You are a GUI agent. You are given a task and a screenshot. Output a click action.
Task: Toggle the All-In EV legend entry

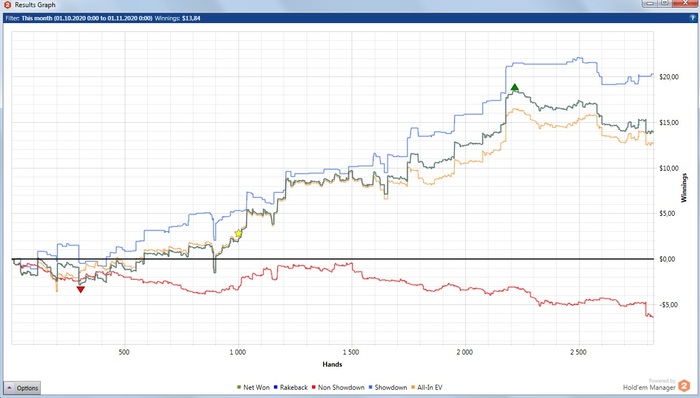tap(426, 387)
